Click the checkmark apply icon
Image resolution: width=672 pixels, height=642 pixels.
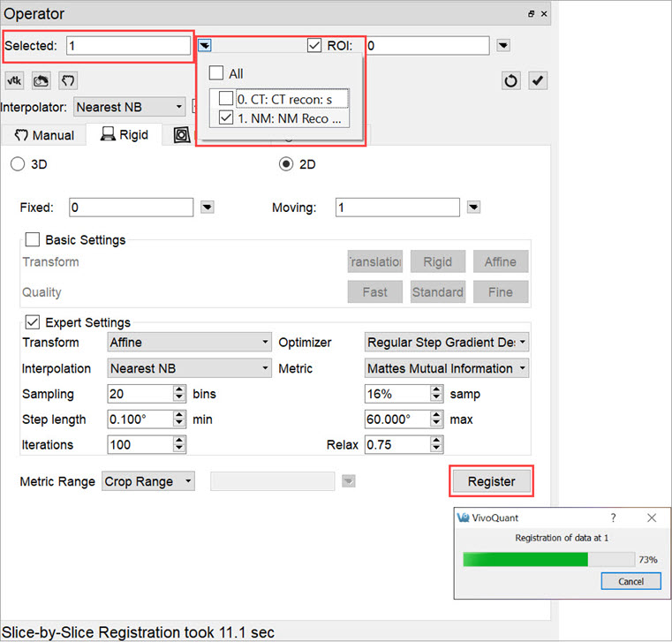click(538, 80)
